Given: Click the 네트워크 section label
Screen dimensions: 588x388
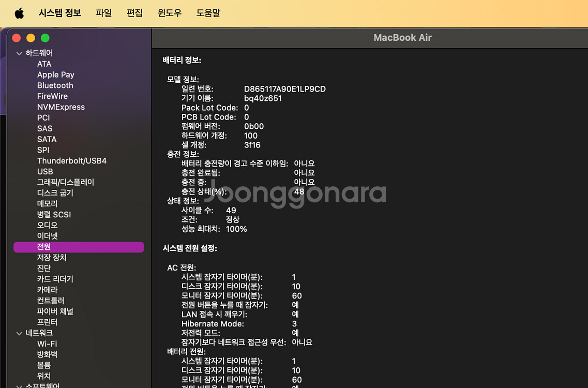Looking at the screenshot, I should pos(39,333).
